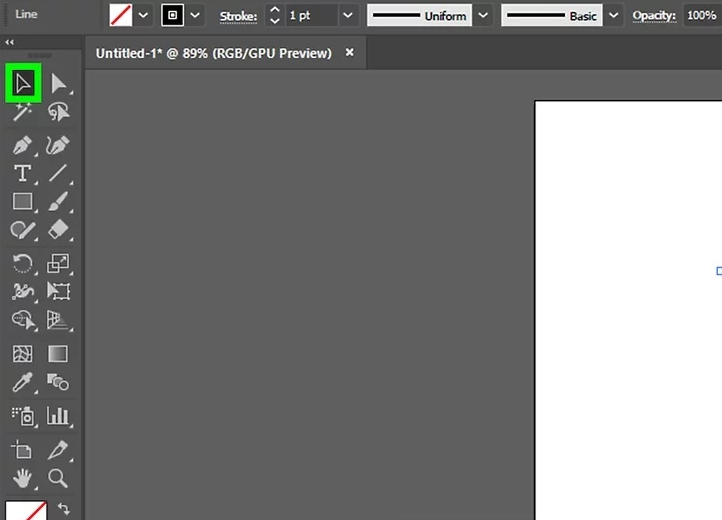Click the Opacity 100% field

coord(702,15)
